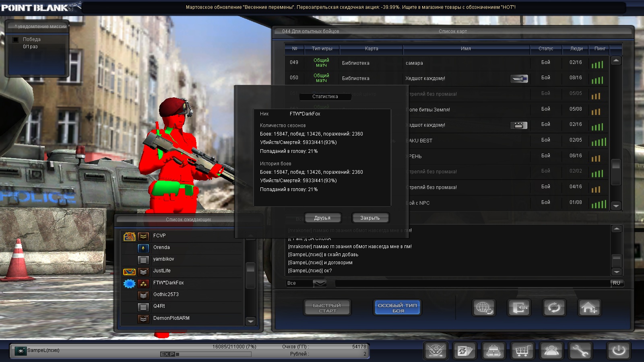Expand the Все chat channel dropdown

pyautogui.click(x=320, y=283)
